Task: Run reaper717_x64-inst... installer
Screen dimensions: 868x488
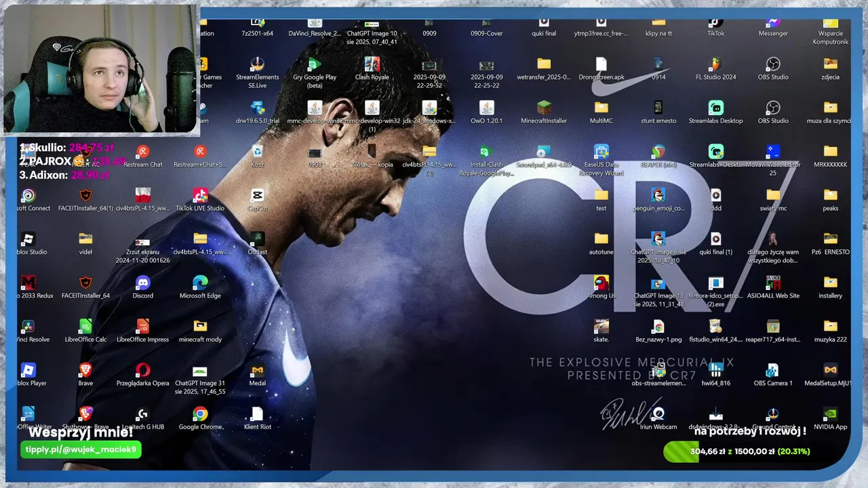Action: coord(773,331)
